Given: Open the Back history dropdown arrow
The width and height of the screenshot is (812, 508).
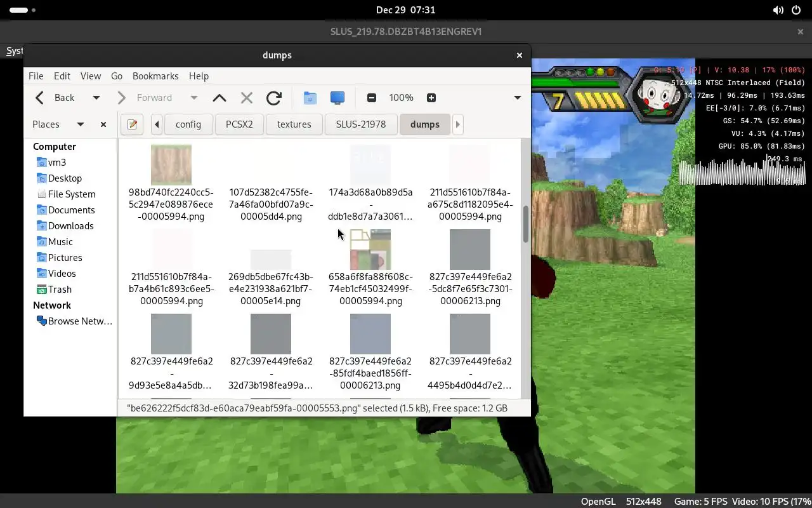Looking at the screenshot, I should click(96, 98).
